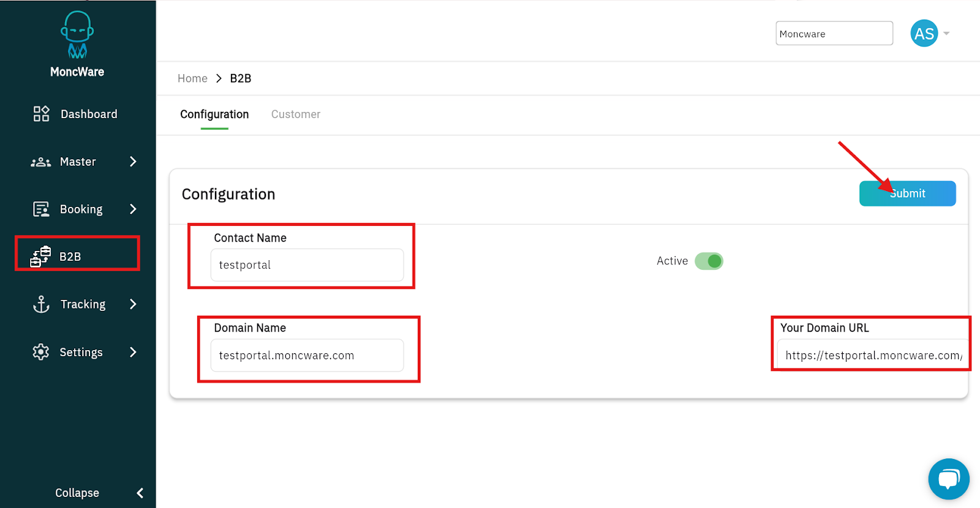The image size is (980, 508).
Task: Open the Tracking menu label
Action: pyautogui.click(x=83, y=304)
